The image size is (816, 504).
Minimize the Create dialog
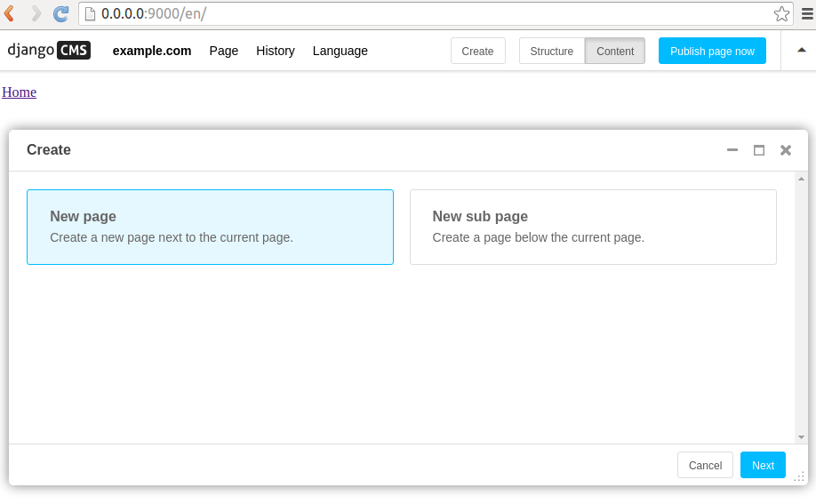[x=732, y=150]
